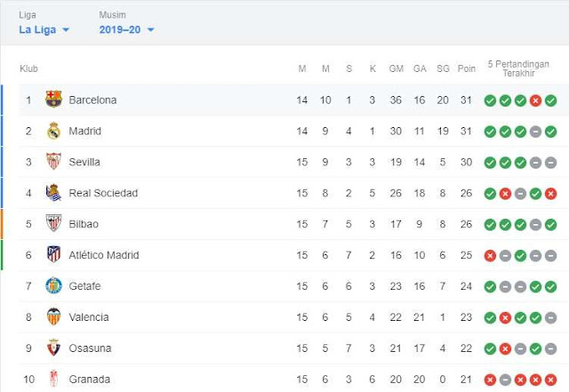Image resolution: width=569 pixels, height=392 pixels.
Task: Open the 2019–20 season dropdown
Action: tap(126, 29)
